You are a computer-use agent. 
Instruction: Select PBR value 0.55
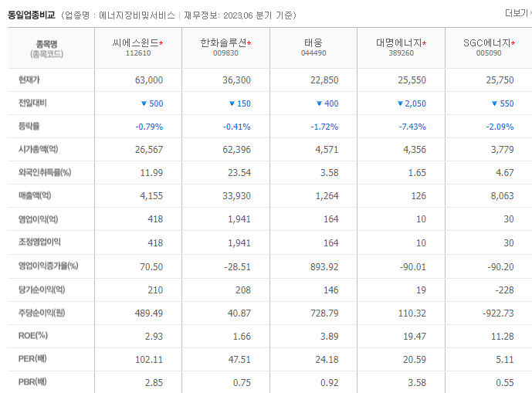[505, 382]
